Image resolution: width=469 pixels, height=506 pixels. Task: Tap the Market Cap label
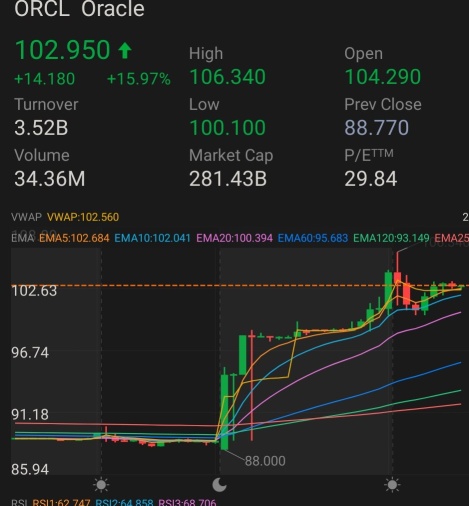pyautogui.click(x=231, y=156)
